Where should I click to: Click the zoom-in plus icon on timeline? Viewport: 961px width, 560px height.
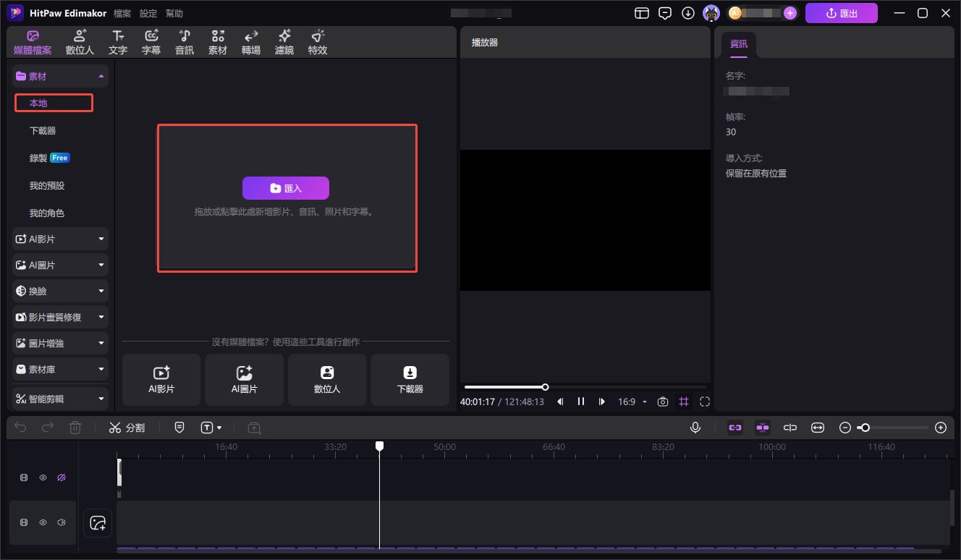(941, 428)
